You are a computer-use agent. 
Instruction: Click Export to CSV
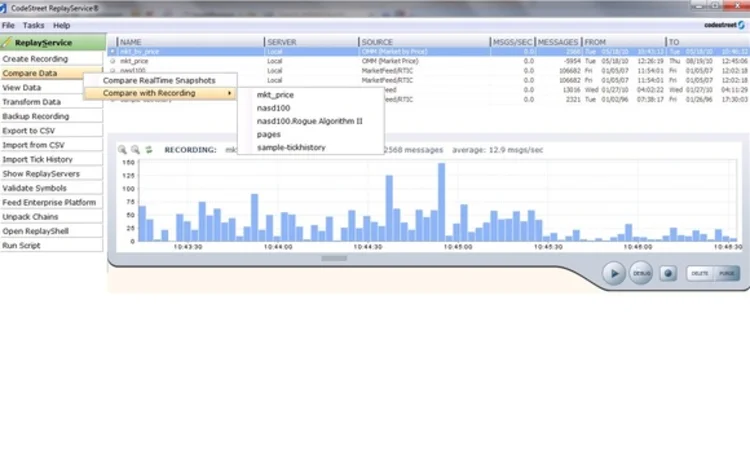coord(51,131)
